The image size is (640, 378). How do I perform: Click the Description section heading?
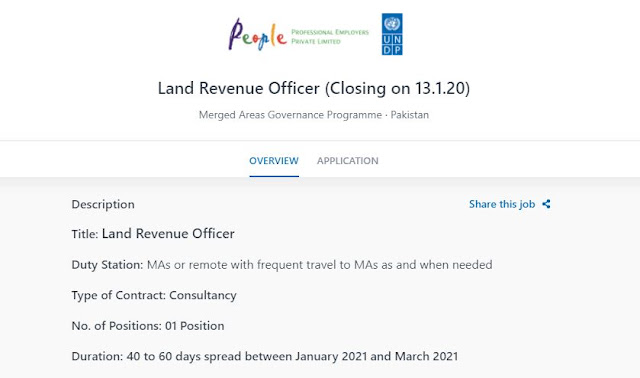coord(103,205)
